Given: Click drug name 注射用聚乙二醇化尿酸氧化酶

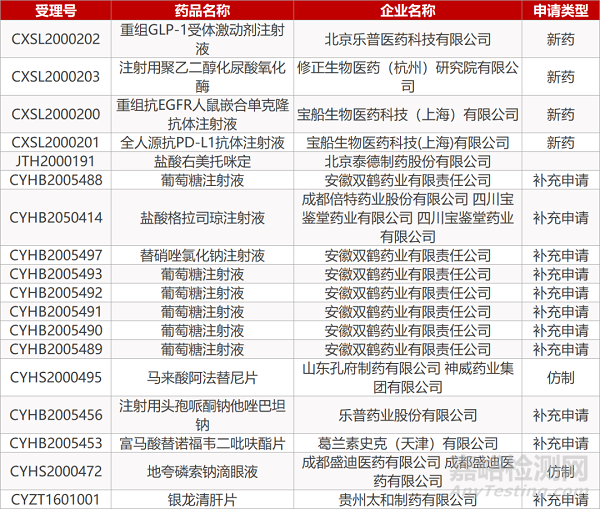Looking at the screenshot, I should click(x=202, y=77).
